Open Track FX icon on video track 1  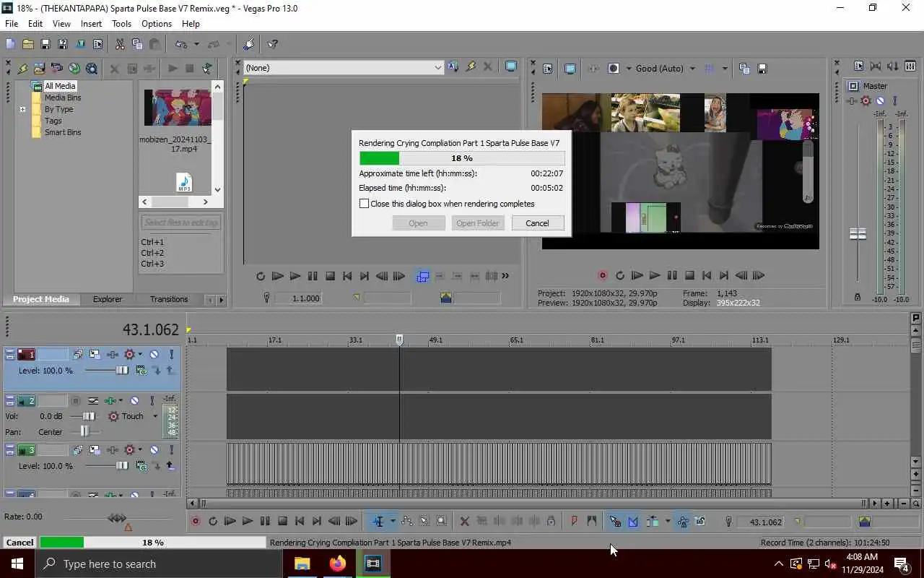point(113,354)
